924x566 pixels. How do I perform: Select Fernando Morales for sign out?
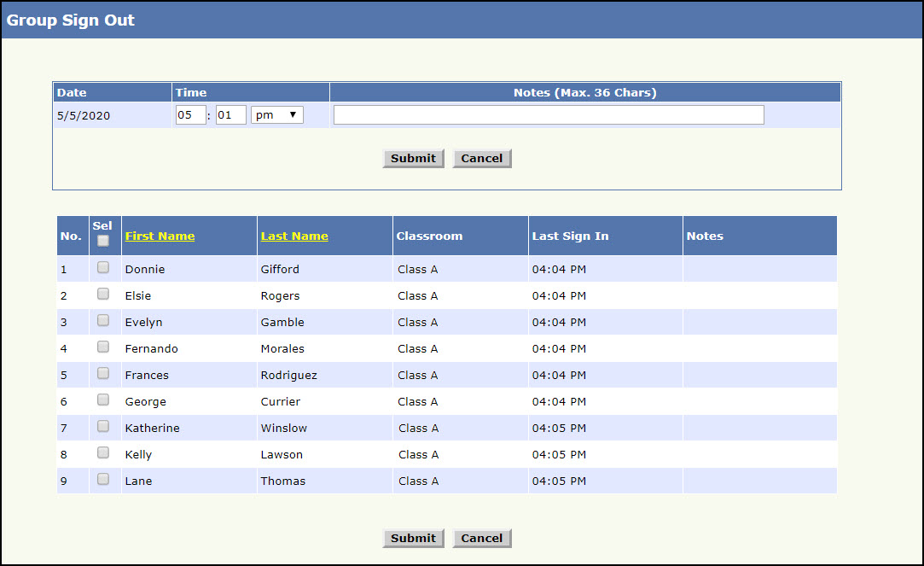pyautogui.click(x=103, y=347)
